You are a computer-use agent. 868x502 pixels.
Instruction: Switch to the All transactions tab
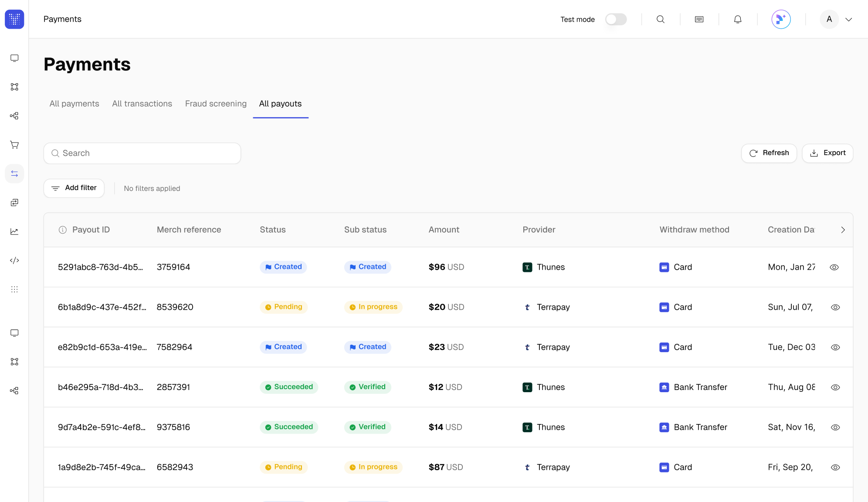[x=142, y=104]
